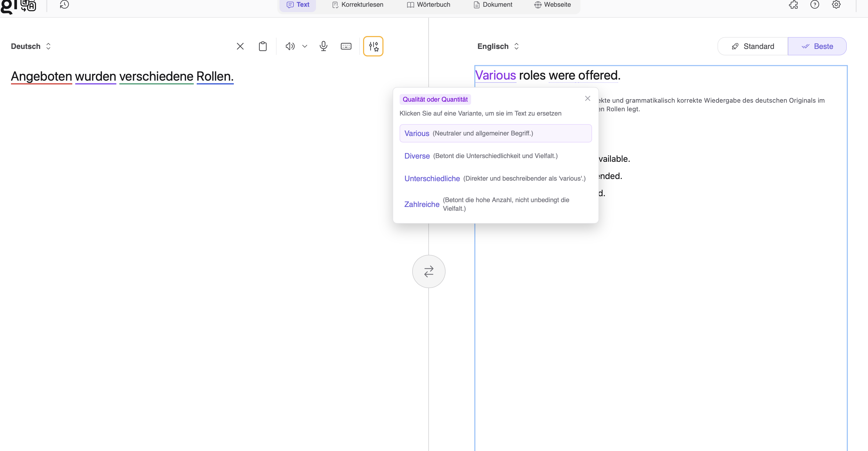The height and width of the screenshot is (451, 868).
Task: Click the history clock icon
Action: (64, 5)
